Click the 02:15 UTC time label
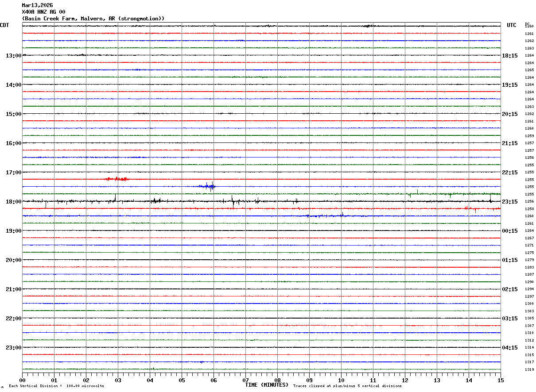Viewport: 536px width, 392px height. pos(510,289)
